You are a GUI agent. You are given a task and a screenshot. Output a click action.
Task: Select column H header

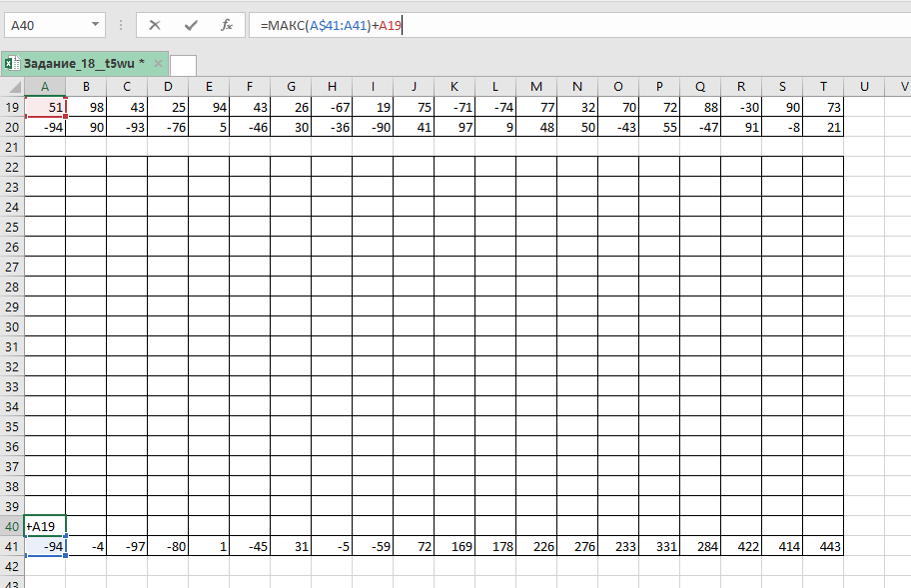point(332,88)
